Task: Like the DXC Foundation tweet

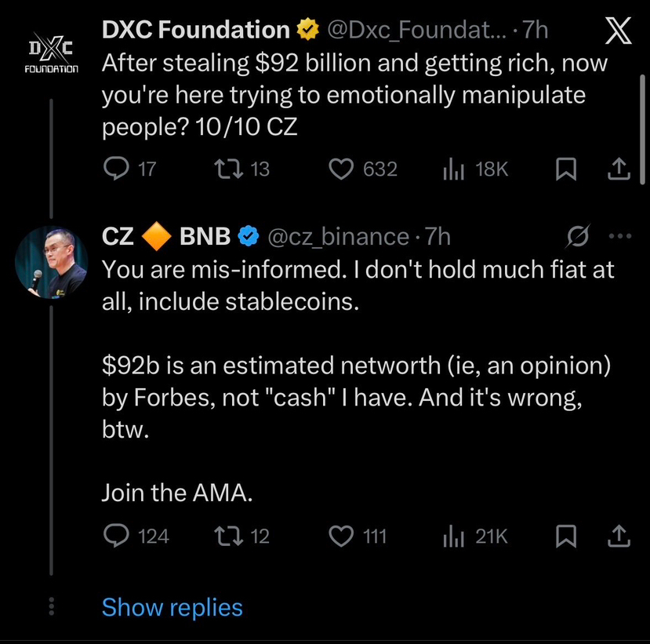Action: [340, 169]
